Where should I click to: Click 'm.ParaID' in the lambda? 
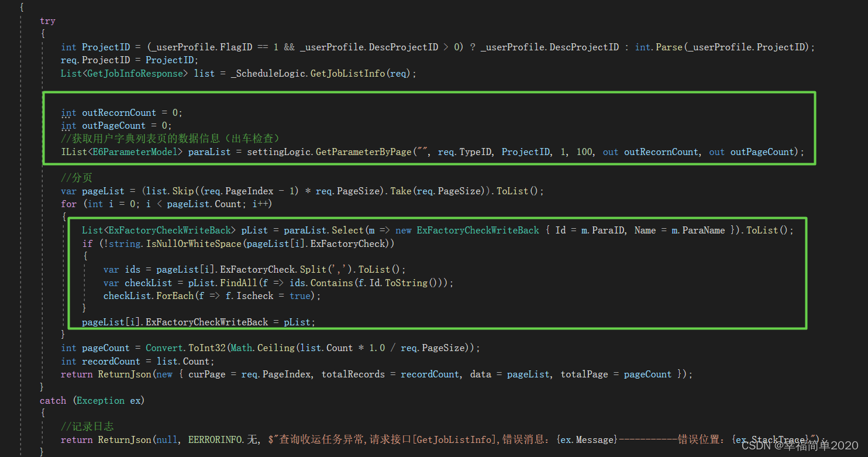tap(602, 231)
